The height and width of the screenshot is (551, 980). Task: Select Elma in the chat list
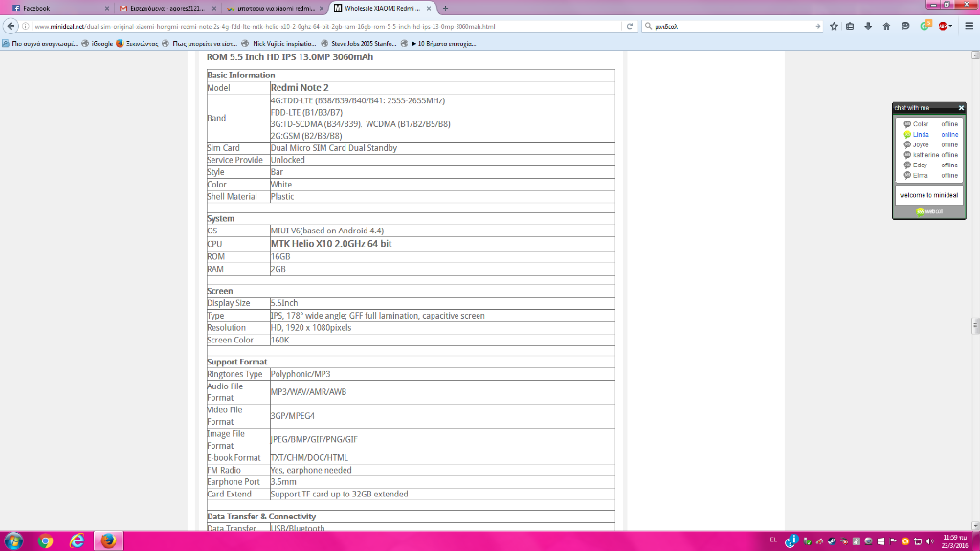point(930,176)
